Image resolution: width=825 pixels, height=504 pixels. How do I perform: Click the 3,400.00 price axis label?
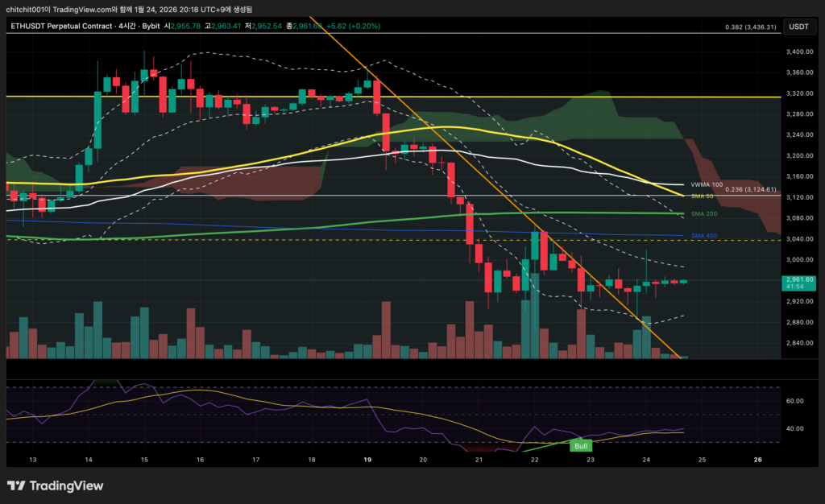pyautogui.click(x=796, y=52)
